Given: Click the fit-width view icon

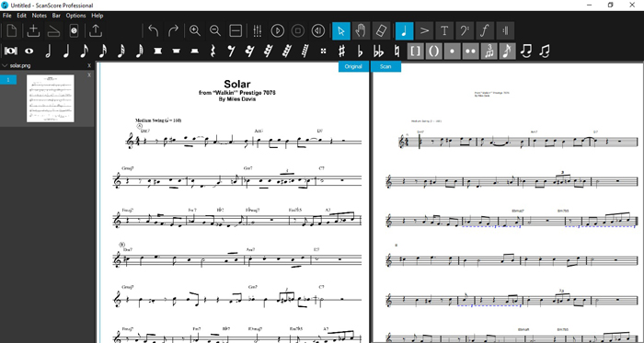Looking at the screenshot, I should coord(236,30).
